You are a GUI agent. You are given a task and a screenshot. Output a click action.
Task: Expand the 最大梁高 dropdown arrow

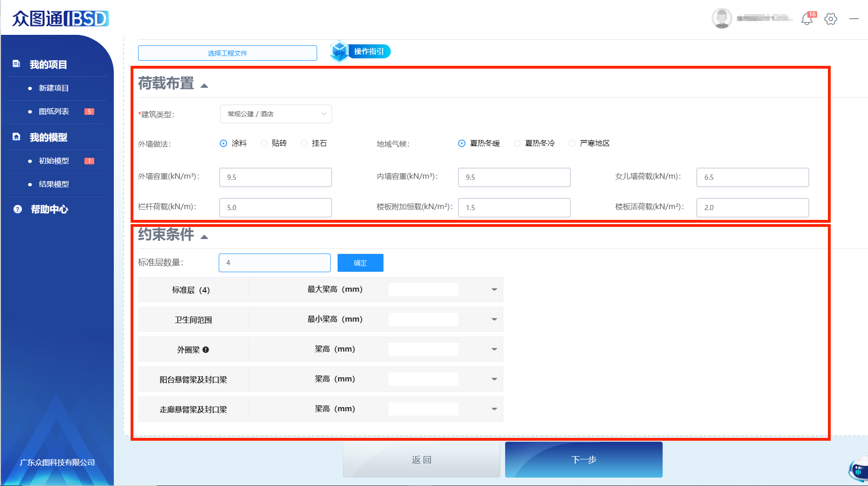coord(494,289)
